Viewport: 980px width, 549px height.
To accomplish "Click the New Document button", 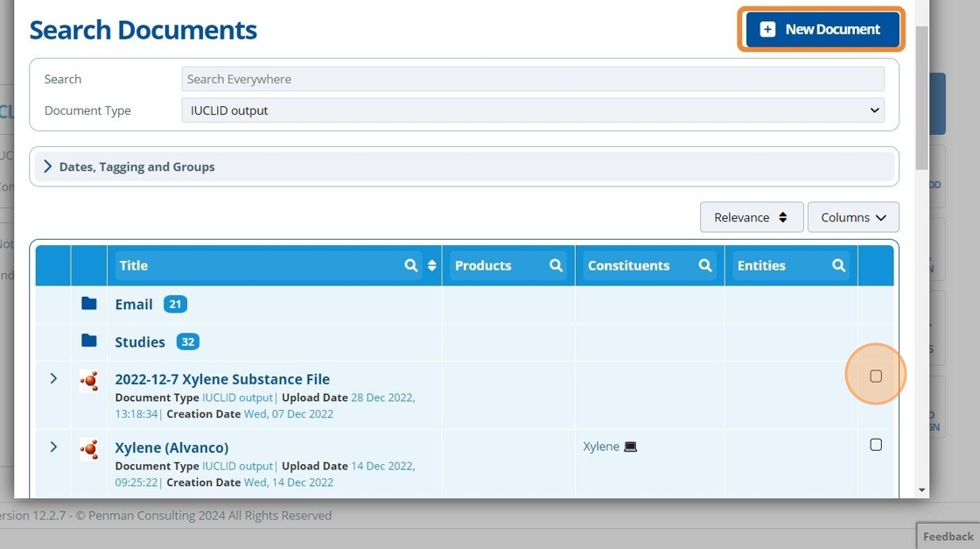I will coord(822,30).
